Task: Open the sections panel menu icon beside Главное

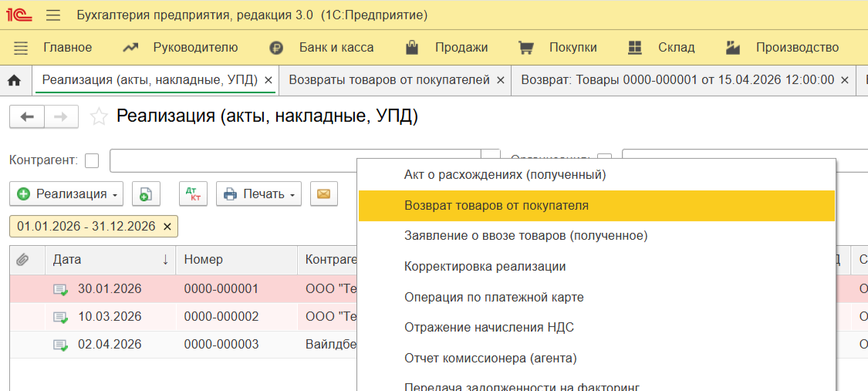Action: click(x=21, y=48)
